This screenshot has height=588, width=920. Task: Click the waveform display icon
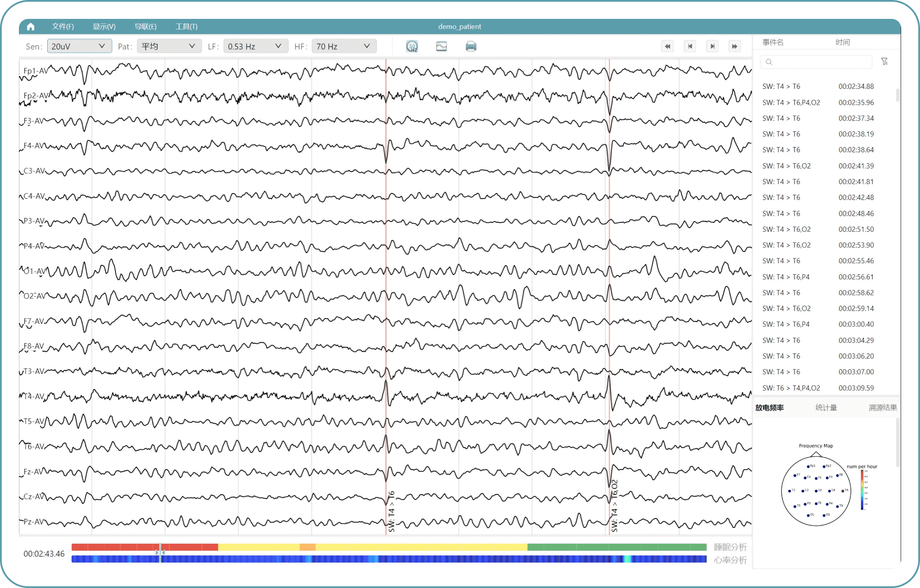tap(442, 46)
